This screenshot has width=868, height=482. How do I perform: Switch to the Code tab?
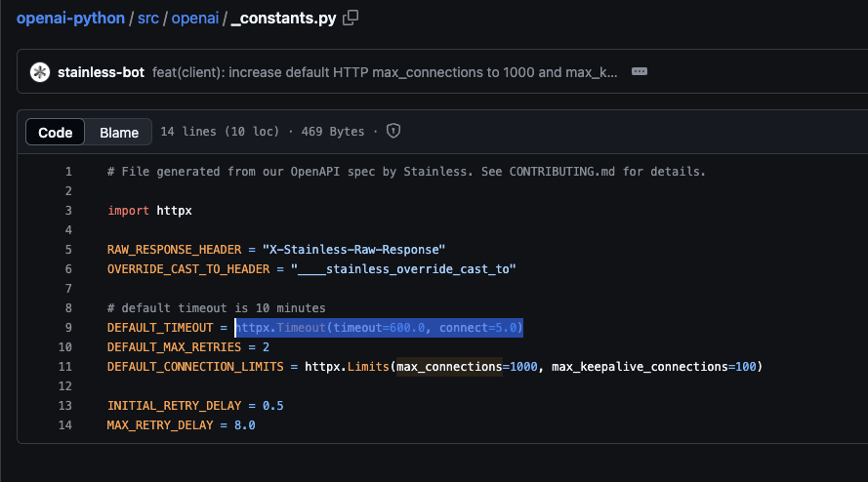point(56,133)
